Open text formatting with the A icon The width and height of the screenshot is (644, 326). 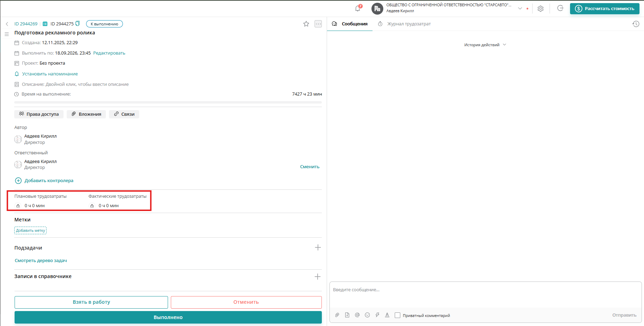(x=387, y=315)
